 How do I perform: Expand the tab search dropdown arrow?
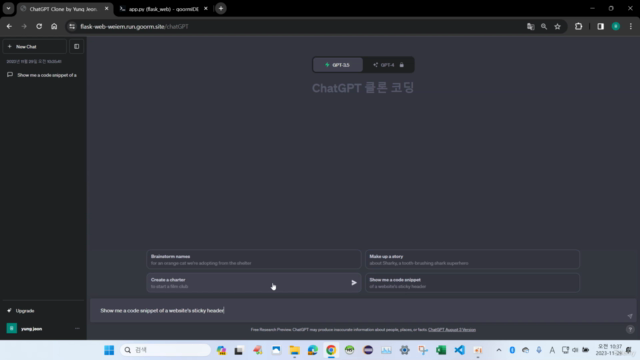[8, 8]
